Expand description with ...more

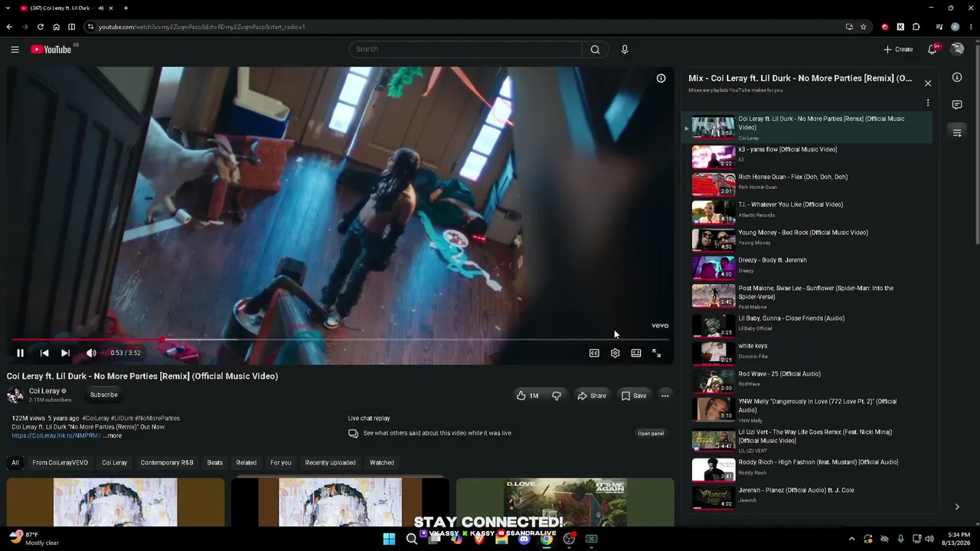tap(113, 435)
